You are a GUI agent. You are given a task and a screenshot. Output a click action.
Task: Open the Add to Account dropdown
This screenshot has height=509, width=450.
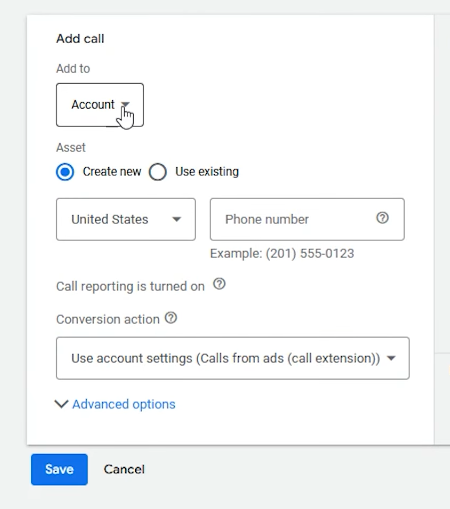point(100,105)
